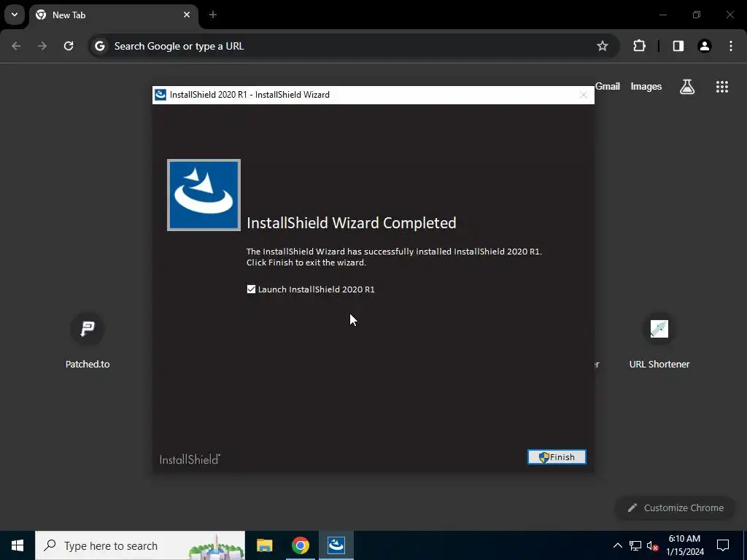Screen dimensions: 747x560
Task: Open the Patched.to shortcut
Action: [x=88, y=341]
